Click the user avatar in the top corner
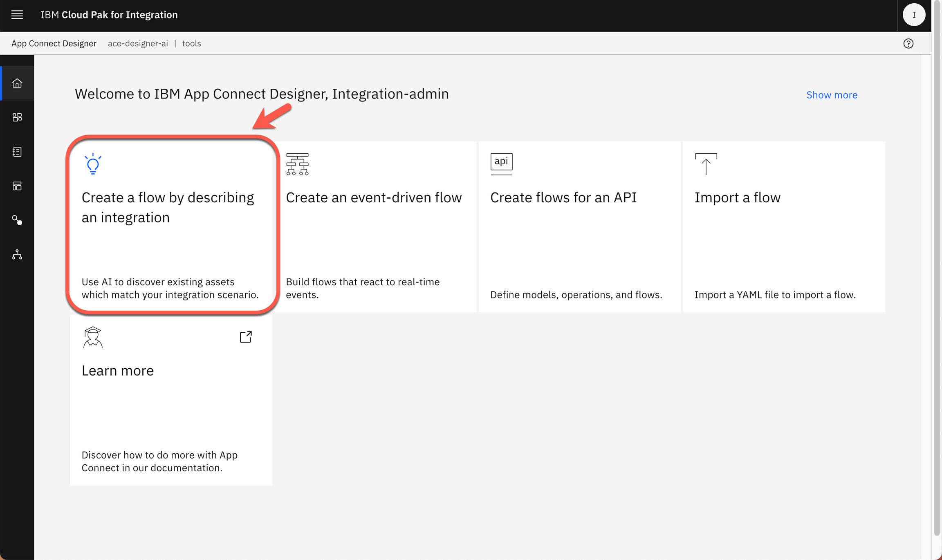The image size is (942, 560). 914,15
